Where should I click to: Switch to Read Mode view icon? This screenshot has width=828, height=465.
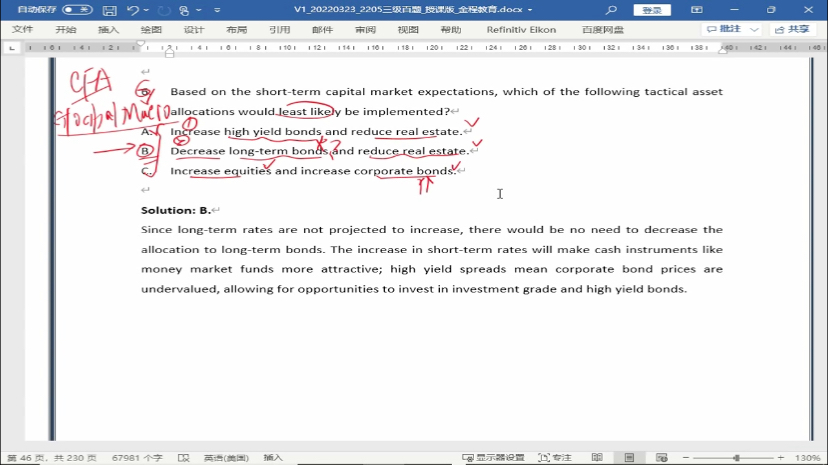pyautogui.click(x=597, y=457)
